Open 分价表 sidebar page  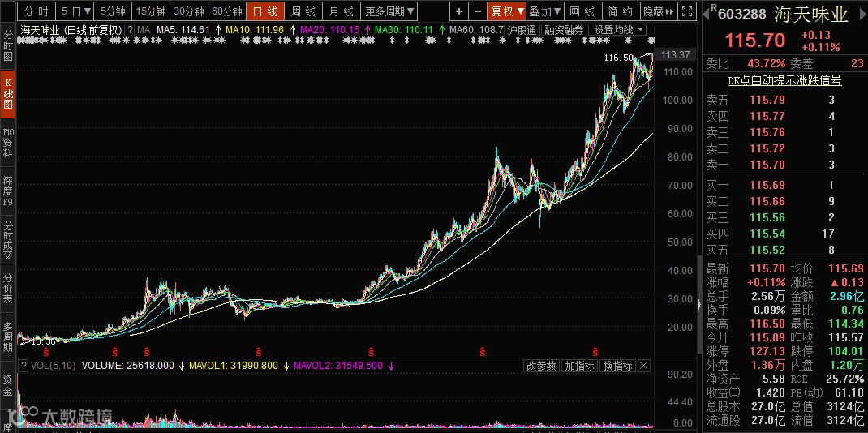pos(8,289)
